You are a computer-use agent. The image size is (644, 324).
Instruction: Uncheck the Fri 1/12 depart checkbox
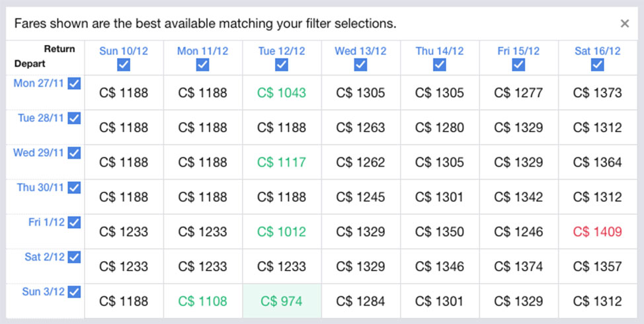[74, 222]
